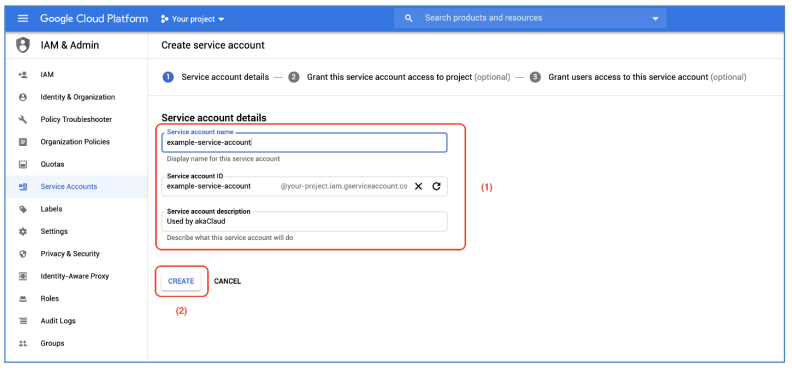Open Groups in the sidebar
792x372 pixels.
pyautogui.click(x=53, y=343)
